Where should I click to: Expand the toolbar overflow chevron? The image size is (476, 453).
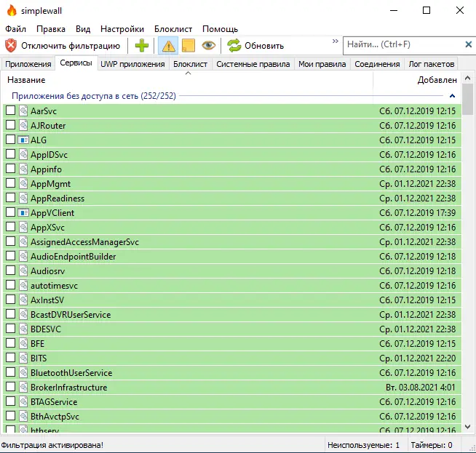click(x=335, y=41)
